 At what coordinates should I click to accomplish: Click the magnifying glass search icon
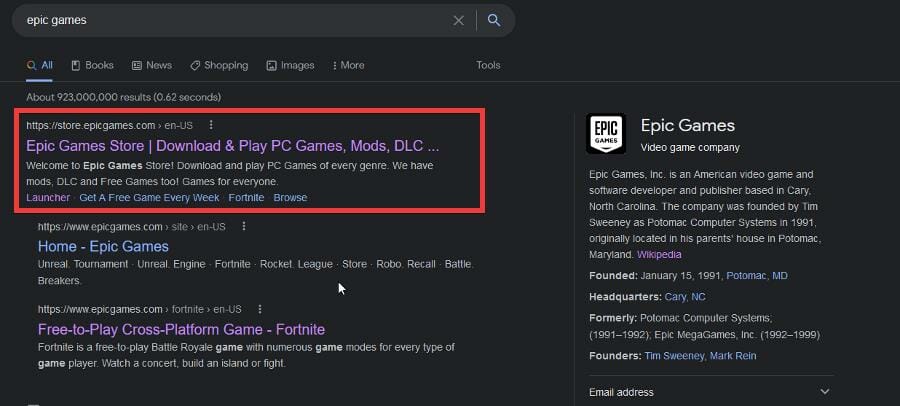click(x=494, y=20)
